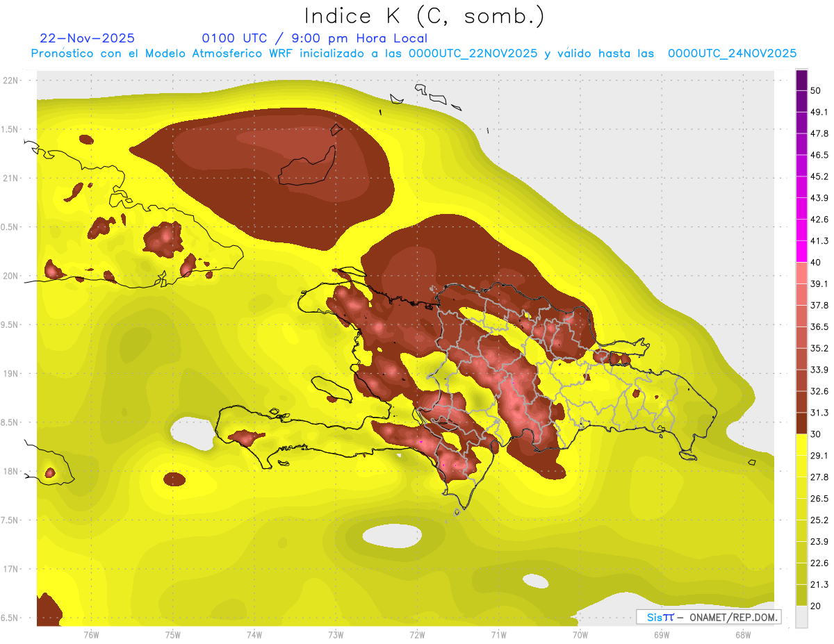Image resolution: width=834 pixels, height=644 pixels.
Task: Click the "19N" latitude axis label
Action: click(11, 374)
